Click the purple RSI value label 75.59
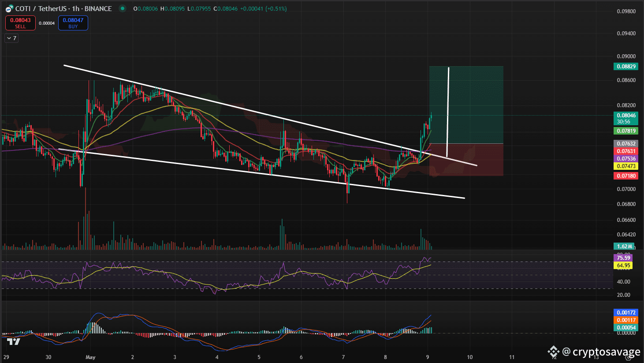Screen dimensions: 644x363 click(623, 258)
